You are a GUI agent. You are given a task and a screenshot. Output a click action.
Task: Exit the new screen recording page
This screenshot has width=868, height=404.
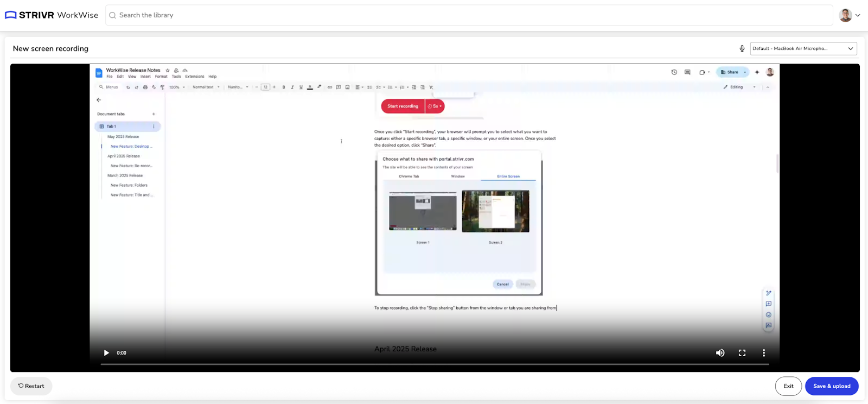[x=788, y=386]
